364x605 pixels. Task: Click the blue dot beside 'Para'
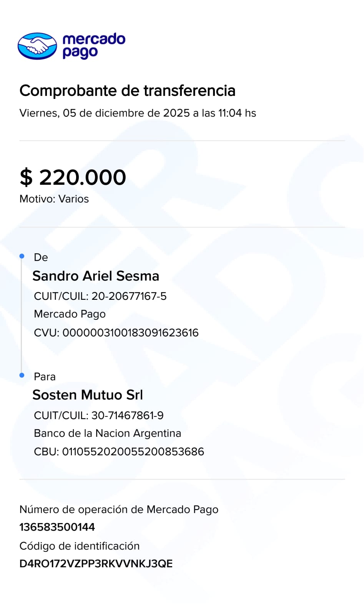(22, 375)
